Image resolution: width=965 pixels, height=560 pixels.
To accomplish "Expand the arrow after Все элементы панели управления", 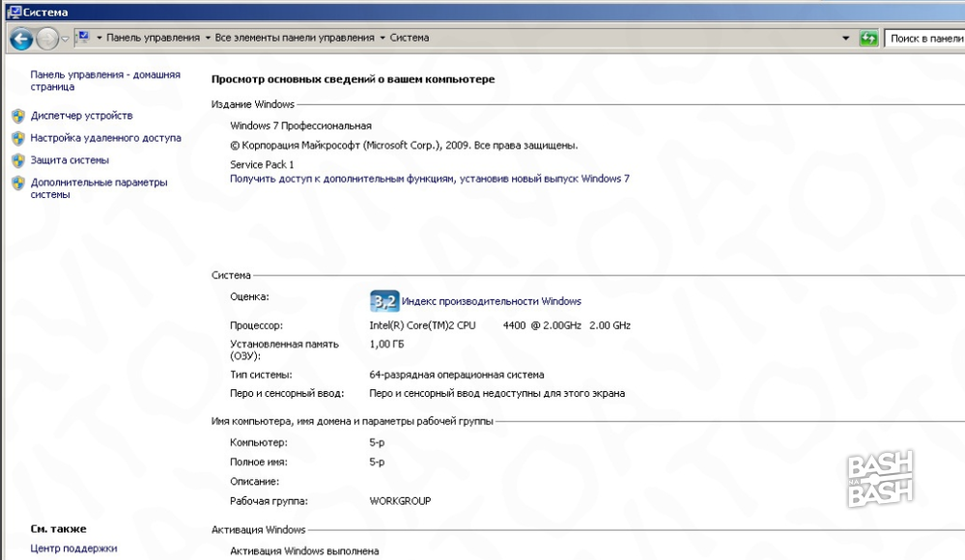I will (x=383, y=39).
